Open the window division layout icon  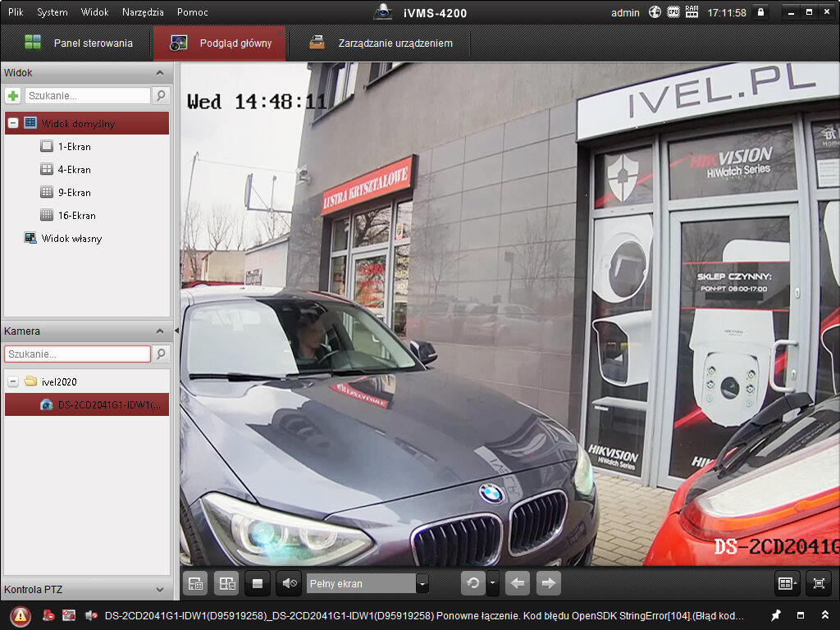click(x=787, y=583)
